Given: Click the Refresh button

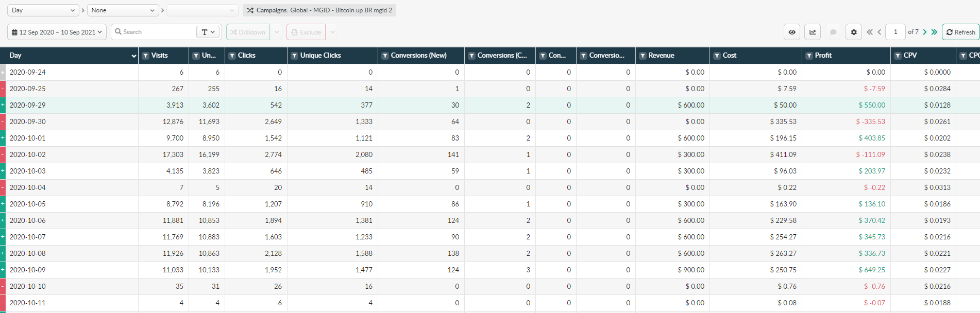Looking at the screenshot, I should click(x=961, y=32).
